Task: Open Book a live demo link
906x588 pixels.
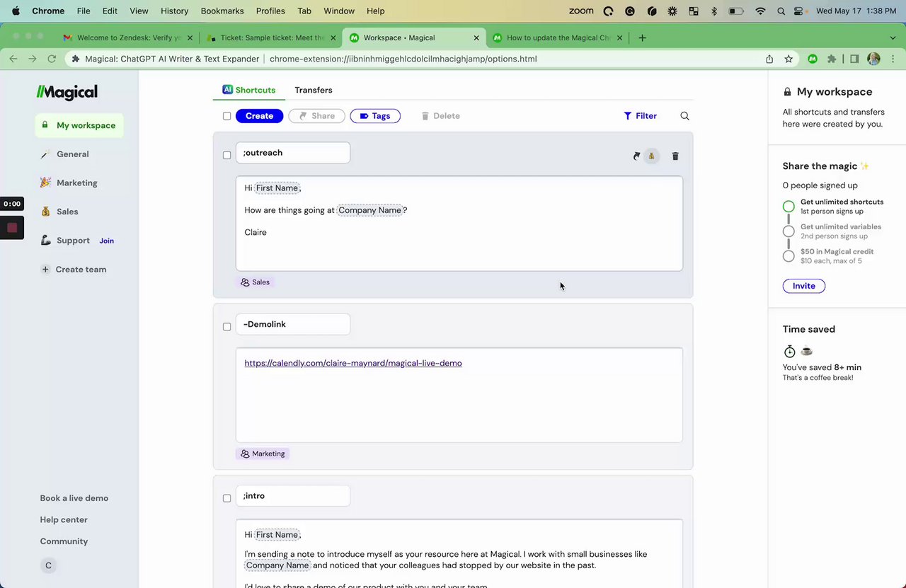Action: click(74, 498)
